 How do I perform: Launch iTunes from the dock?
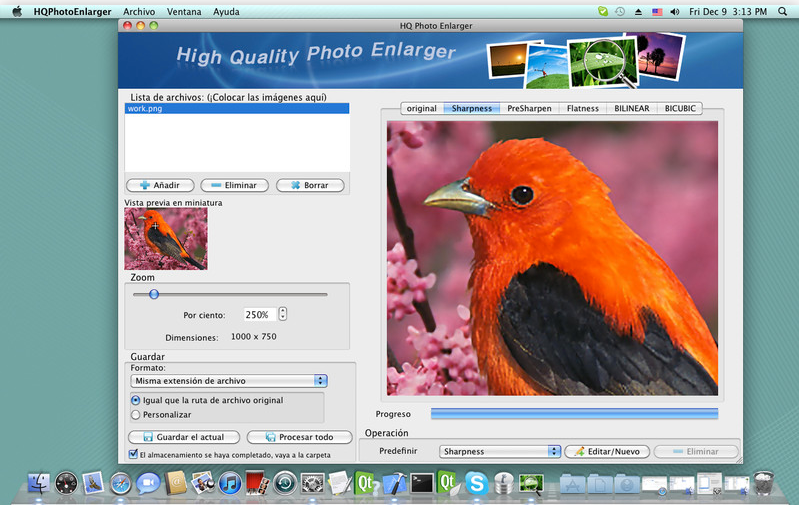[x=230, y=483]
